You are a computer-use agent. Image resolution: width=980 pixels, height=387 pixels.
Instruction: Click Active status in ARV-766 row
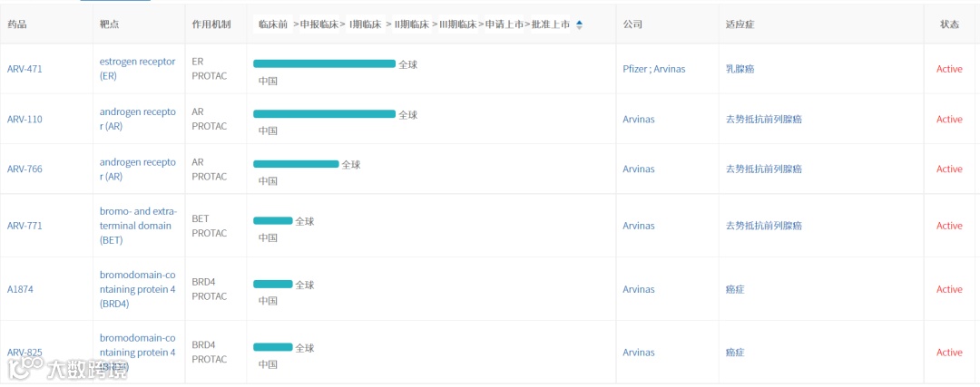949,169
